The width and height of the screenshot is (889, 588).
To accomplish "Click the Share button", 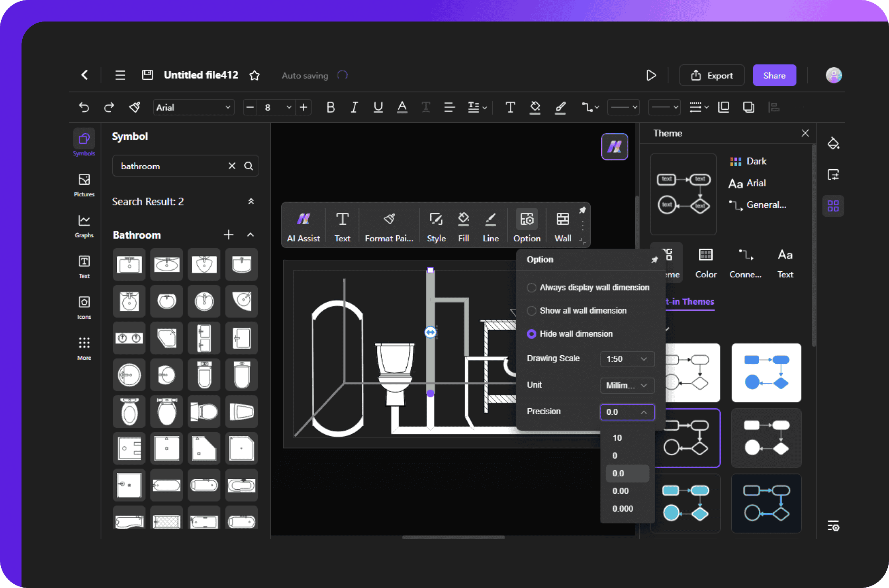I will 773,75.
